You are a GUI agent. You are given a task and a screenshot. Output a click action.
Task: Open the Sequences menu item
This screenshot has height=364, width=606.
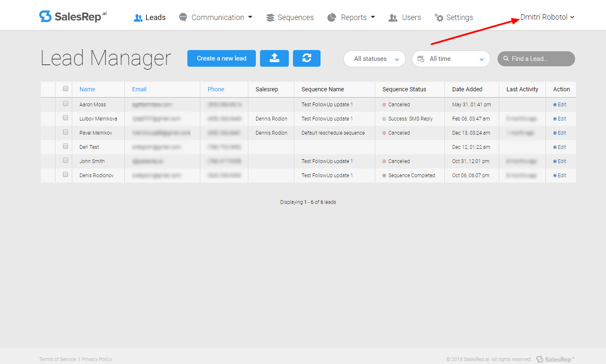point(290,18)
